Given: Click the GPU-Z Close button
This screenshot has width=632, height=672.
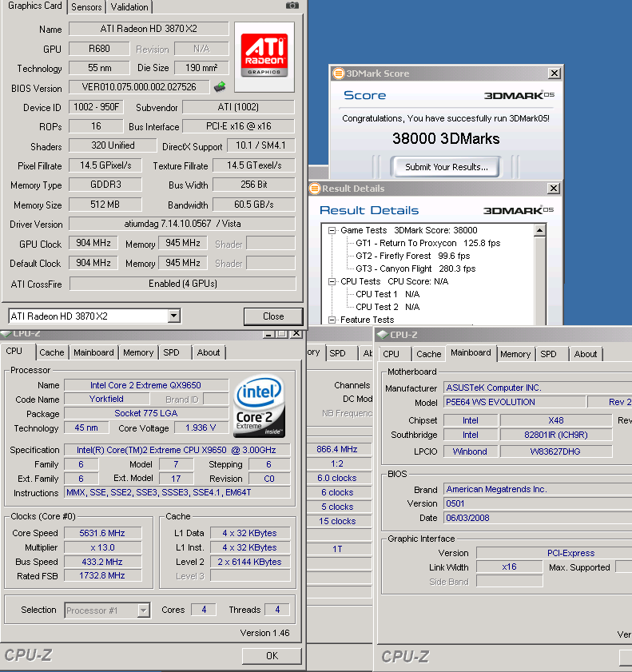Looking at the screenshot, I should click(273, 316).
